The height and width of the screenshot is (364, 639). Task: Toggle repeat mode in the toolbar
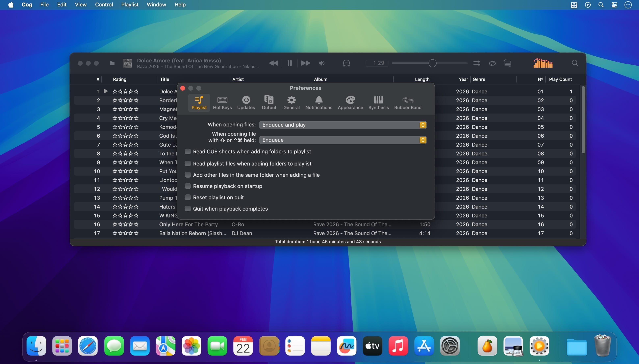coord(492,63)
